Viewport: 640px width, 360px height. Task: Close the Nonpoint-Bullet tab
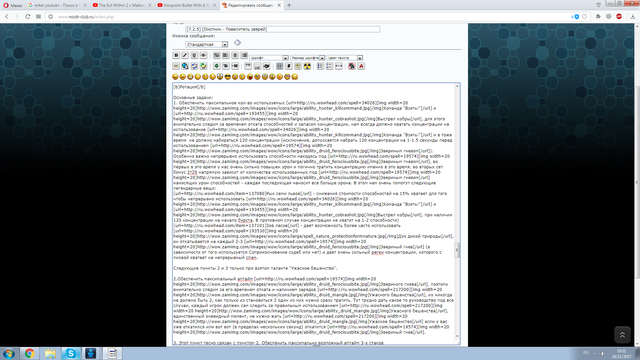[214, 5]
